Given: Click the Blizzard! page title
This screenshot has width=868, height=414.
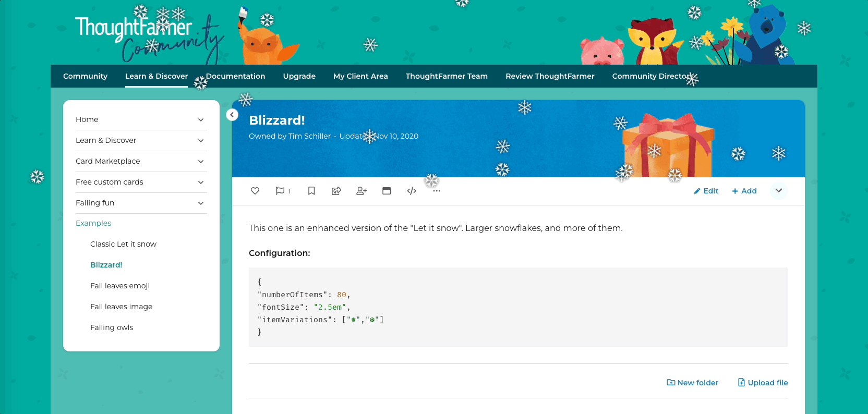Looking at the screenshot, I should [277, 120].
